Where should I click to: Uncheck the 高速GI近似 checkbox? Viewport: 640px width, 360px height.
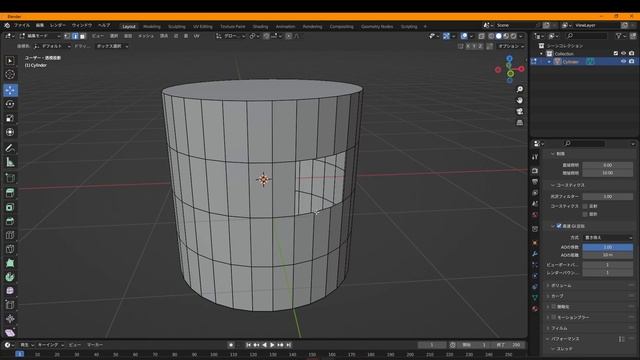[x=559, y=226]
